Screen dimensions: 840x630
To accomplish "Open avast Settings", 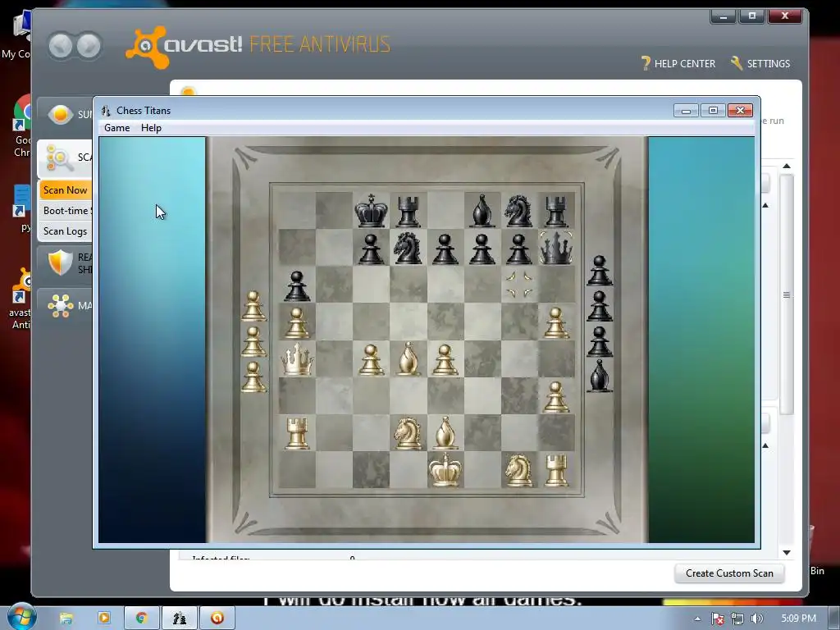I will point(760,64).
